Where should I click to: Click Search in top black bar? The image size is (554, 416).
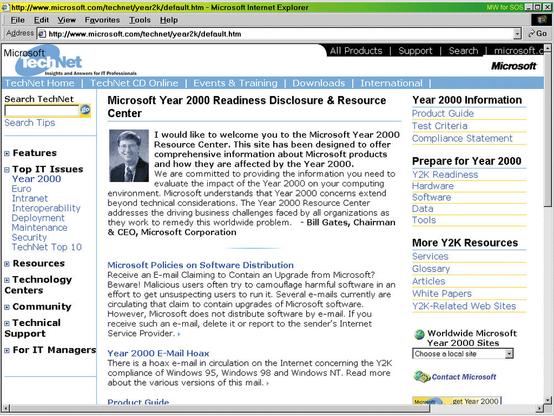coord(463,51)
